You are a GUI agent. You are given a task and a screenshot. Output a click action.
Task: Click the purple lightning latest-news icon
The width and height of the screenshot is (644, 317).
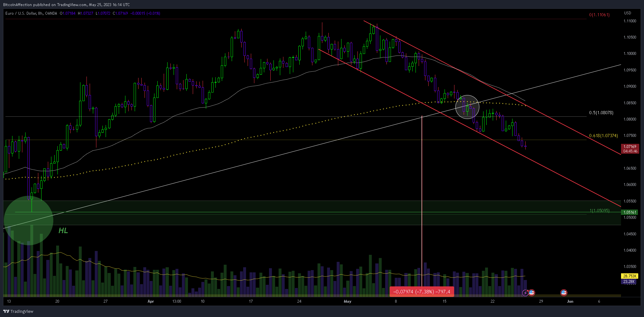(x=525, y=293)
